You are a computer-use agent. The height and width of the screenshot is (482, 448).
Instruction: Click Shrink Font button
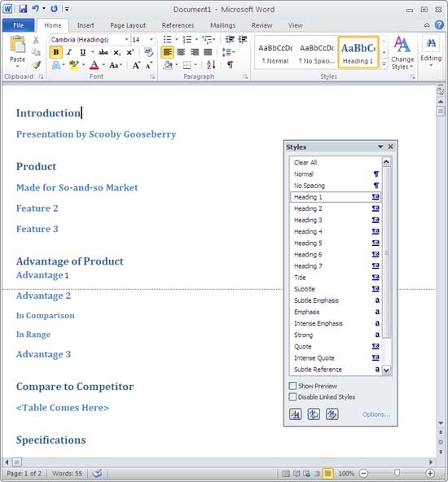coord(149,65)
